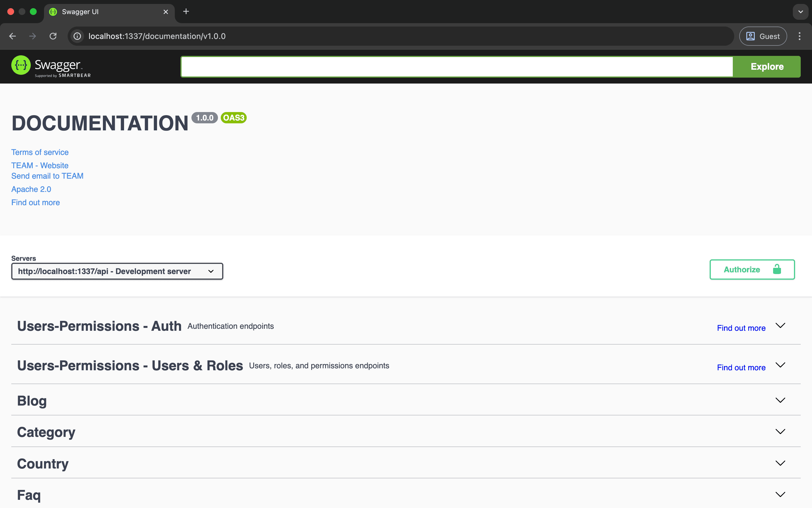Click the Country tag heading
Image resolution: width=812 pixels, height=508 pixels.
[43, 464]
